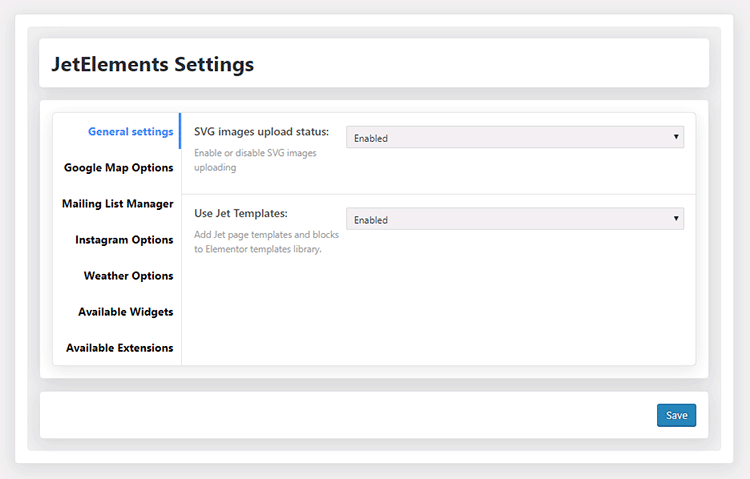Go to Weather Options tab
This screenshot has width=750, height=479.
(128, 276)
